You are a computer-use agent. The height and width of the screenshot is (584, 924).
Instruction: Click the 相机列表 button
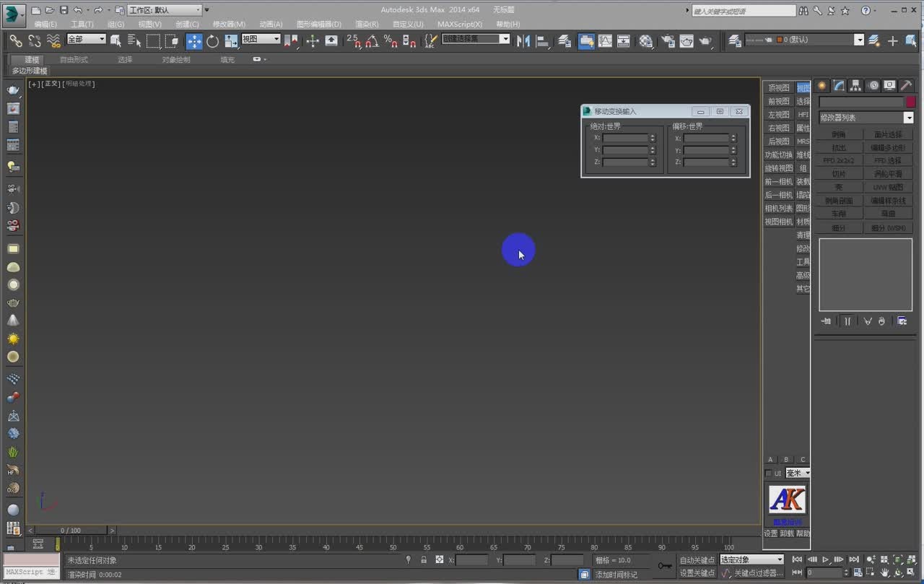(779, 209)
